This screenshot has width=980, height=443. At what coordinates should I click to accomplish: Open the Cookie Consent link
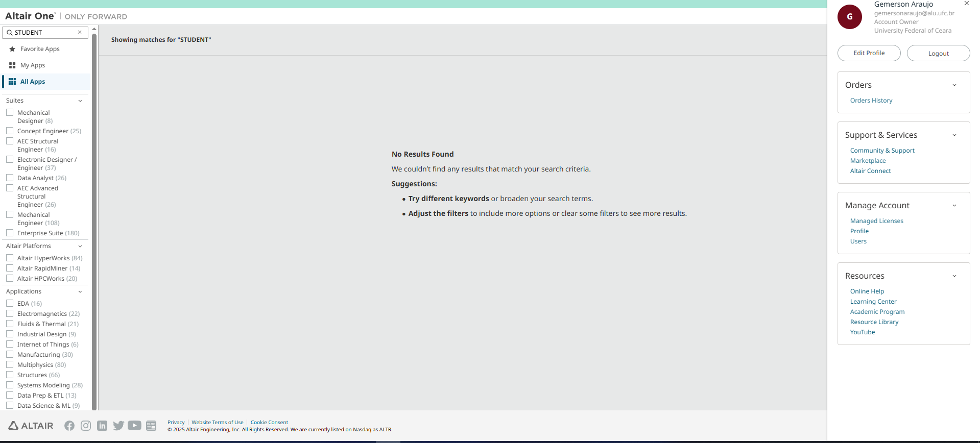click(270, 423)
